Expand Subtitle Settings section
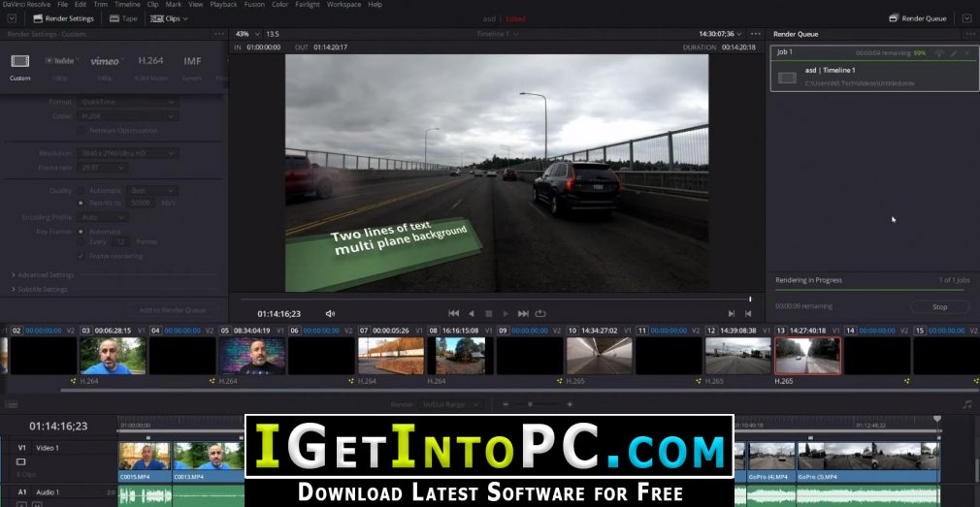Image resolution: width=980 pixels, height=507 pixels. 40,289
